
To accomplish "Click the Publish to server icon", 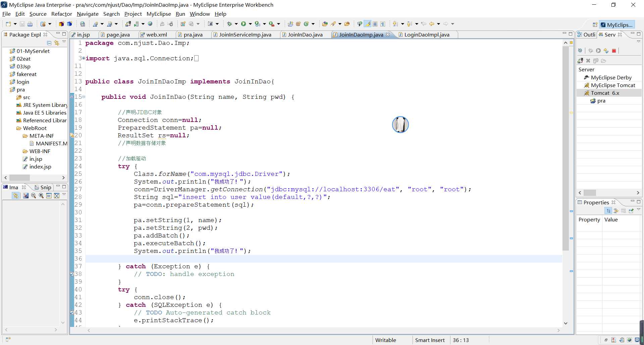I will pyautogui.click(x=606, y=51).
